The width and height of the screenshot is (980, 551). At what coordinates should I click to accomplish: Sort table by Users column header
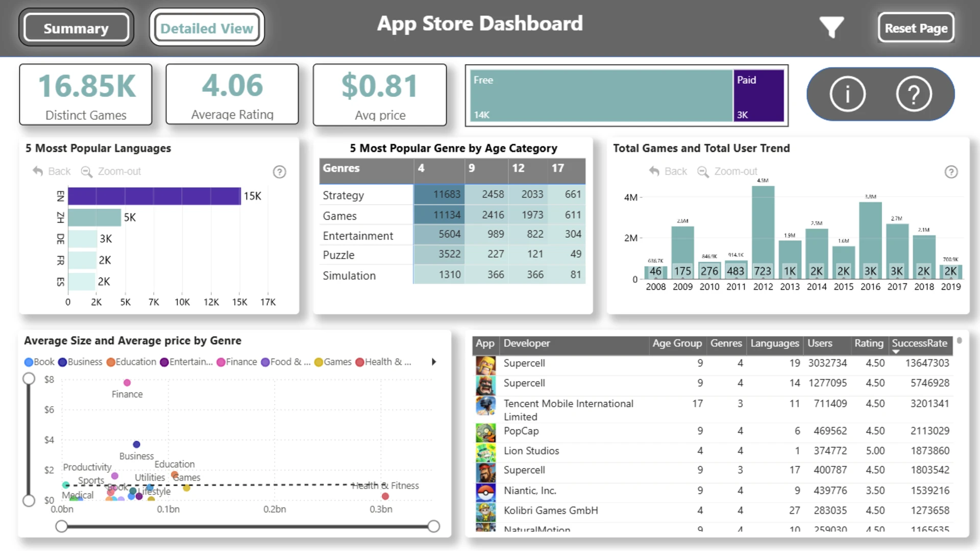click(x=820, y=343)
